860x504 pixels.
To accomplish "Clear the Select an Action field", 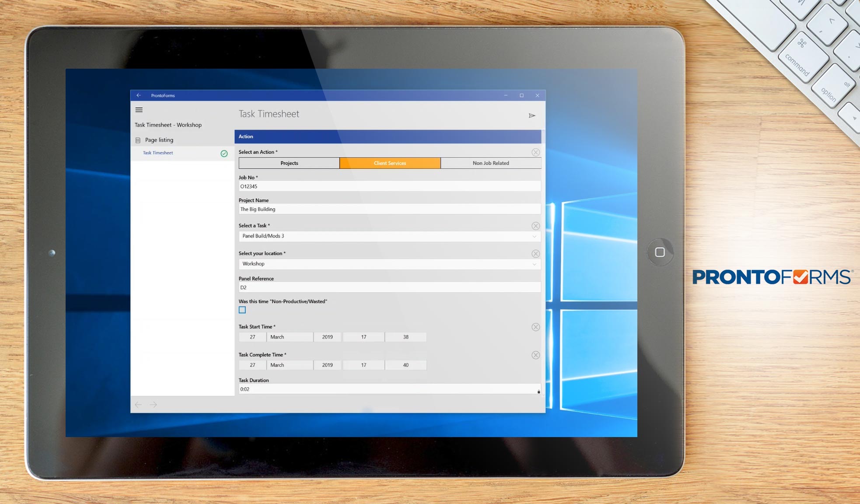I will pos(535,152).
